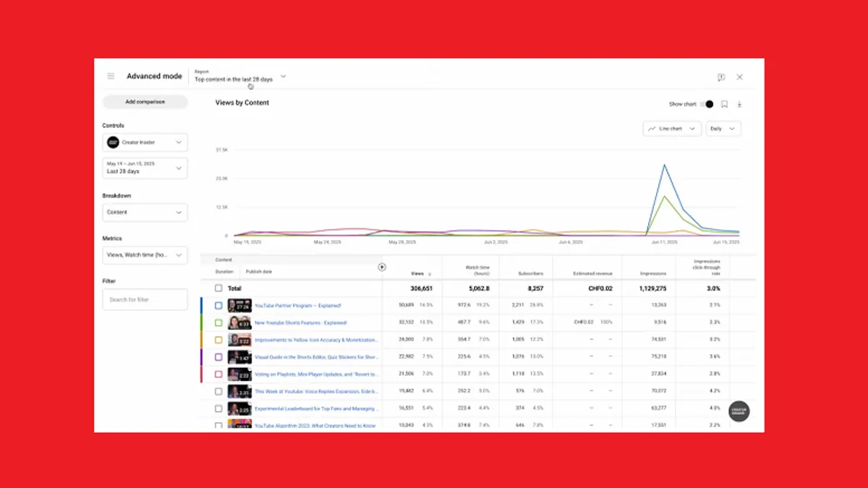
Task: Click thumbnail of This Week at Youtube video
Action: click(239, 391)
